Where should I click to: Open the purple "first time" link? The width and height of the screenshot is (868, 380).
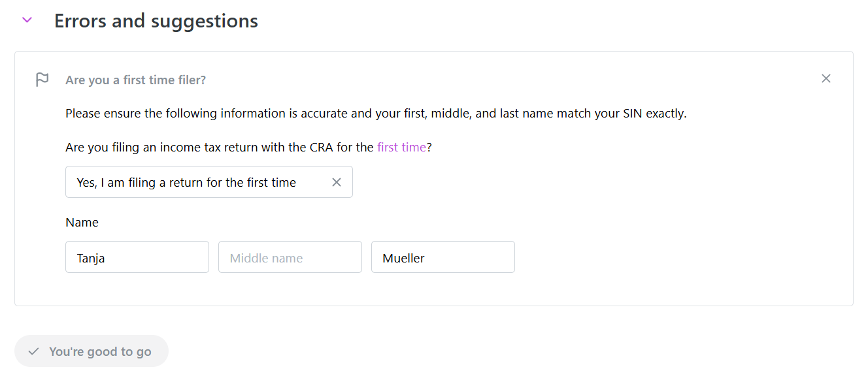[x=401, y=147]
